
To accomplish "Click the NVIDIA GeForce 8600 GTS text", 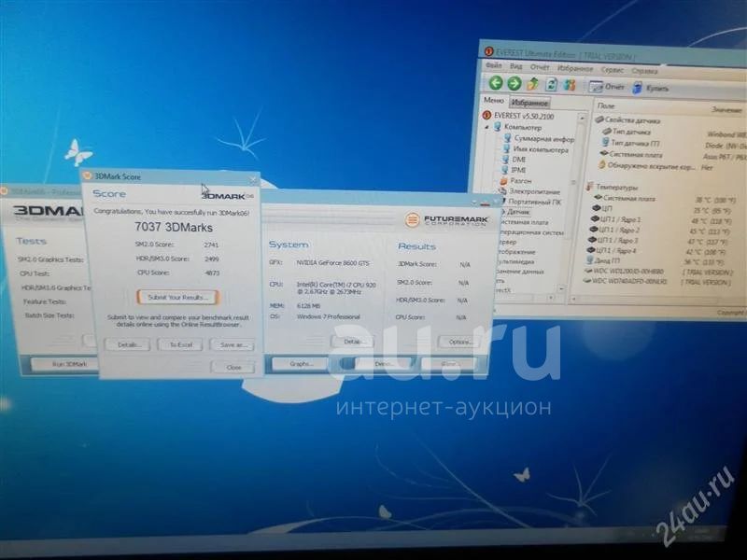I will click(332, 263).
